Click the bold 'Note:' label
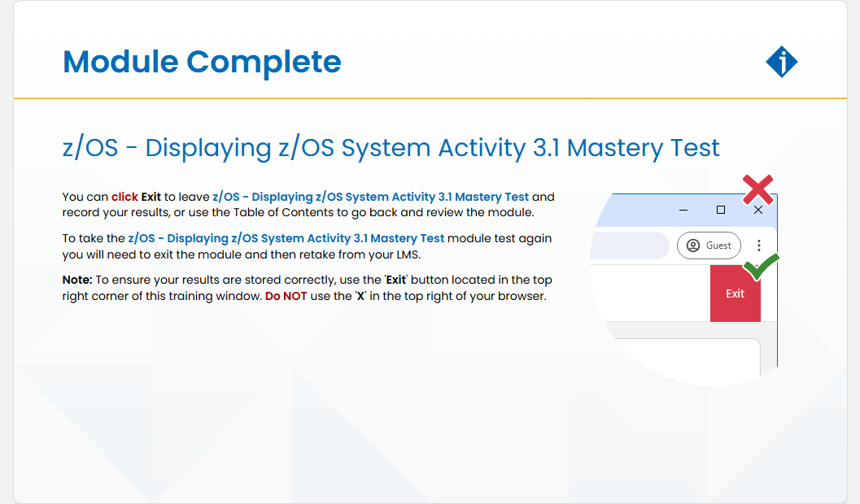860x504 pixels. coord(77,280)
